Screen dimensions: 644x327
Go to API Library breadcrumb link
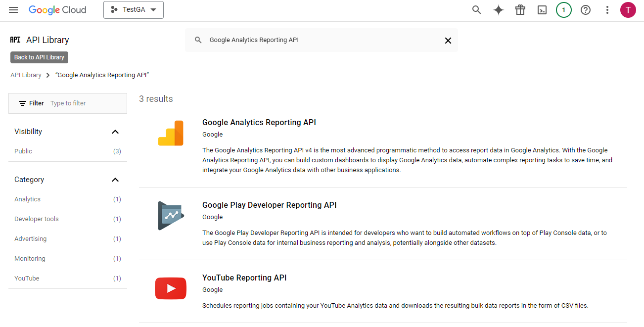(26, 75)
